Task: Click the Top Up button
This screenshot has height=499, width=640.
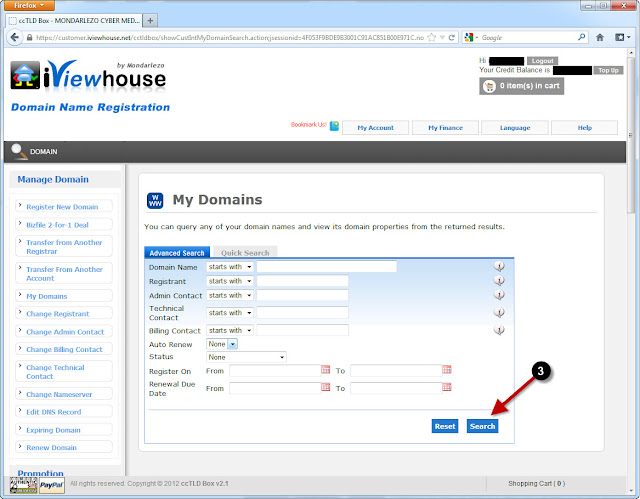Action: tap(608, 70)
